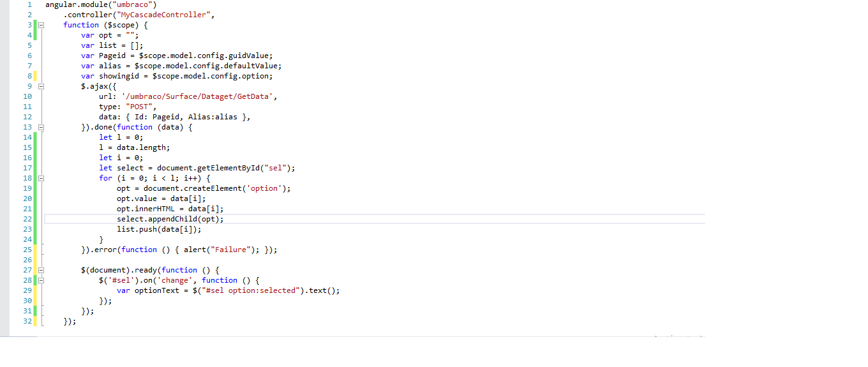This screenshot has height=367, width=868.
Task: Click the select.appendChild(opt) statement
Action: click(170, 219)
